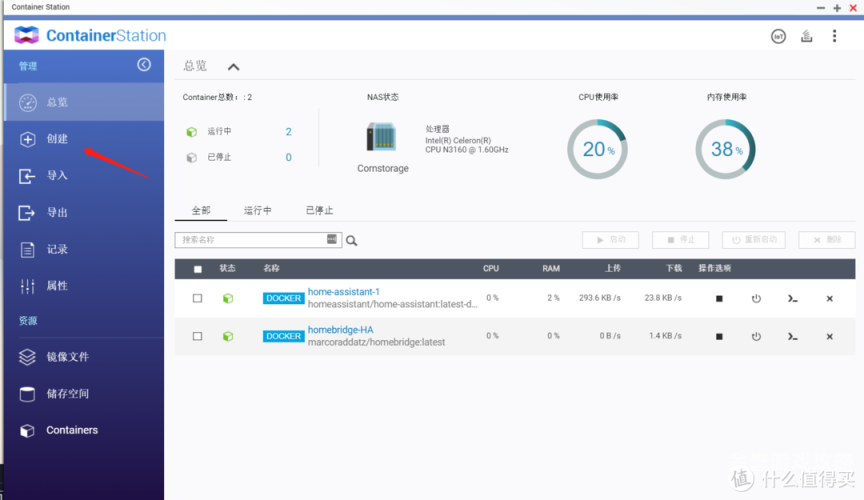Screen dimensions: 864x500
Task: Click DOCKER badge on homebridge-HA row
Action: (x=284, y=336)
